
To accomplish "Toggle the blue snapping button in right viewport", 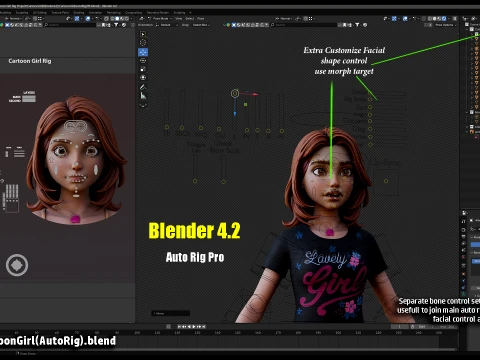I will coord(394,18).
